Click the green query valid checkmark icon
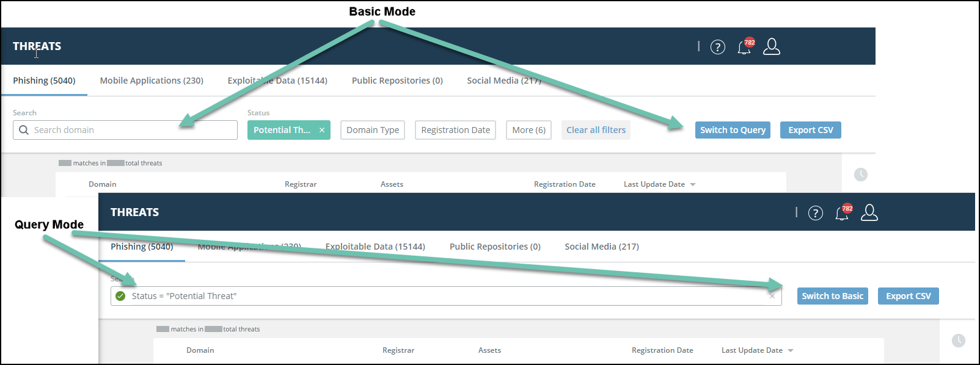The image size is (980, 365). coord(120,296)
